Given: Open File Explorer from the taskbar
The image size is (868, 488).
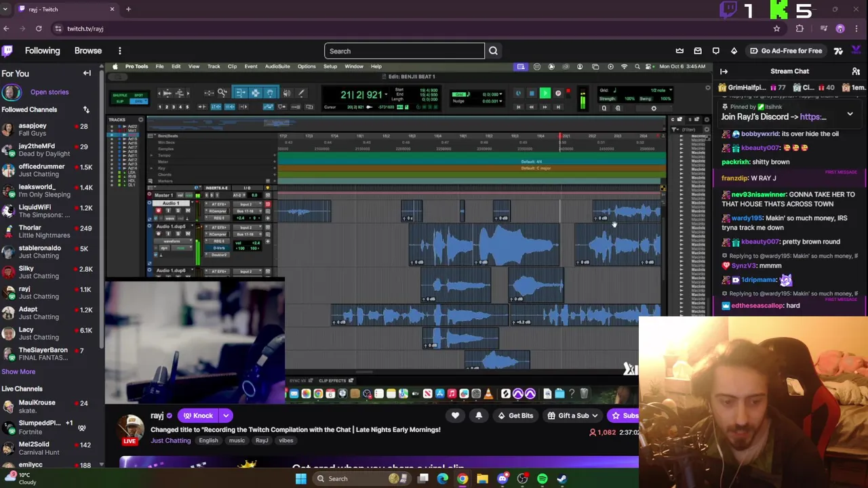Looking at the screenshot, I should 482,479.
